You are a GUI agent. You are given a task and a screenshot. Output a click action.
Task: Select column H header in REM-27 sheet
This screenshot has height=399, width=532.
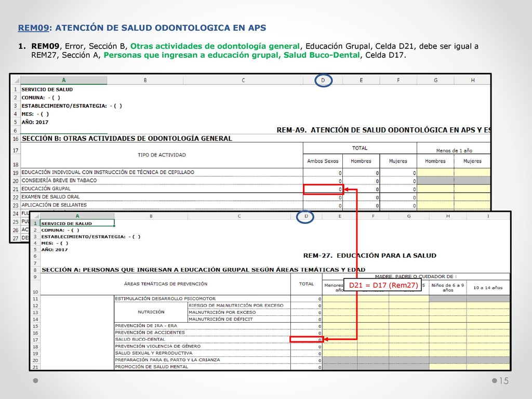(x=448, y=216)
